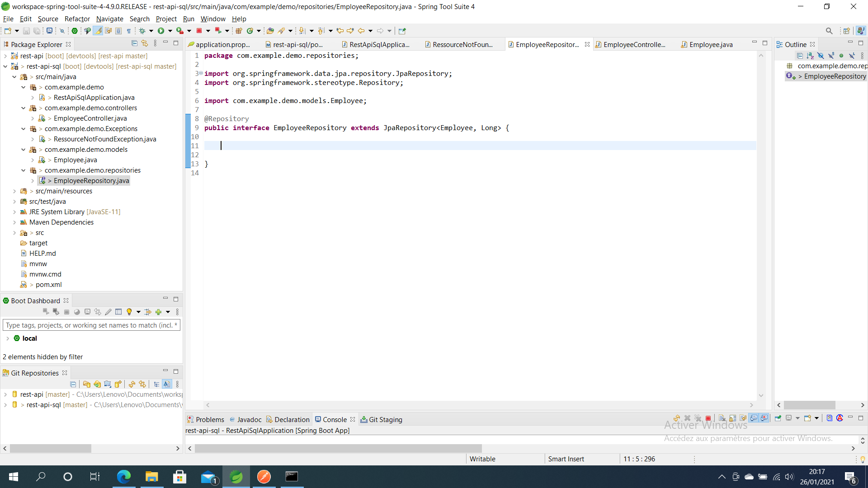
Task: Toggle Hide Non-Public Members green dot
Action: tap(841, 56)
